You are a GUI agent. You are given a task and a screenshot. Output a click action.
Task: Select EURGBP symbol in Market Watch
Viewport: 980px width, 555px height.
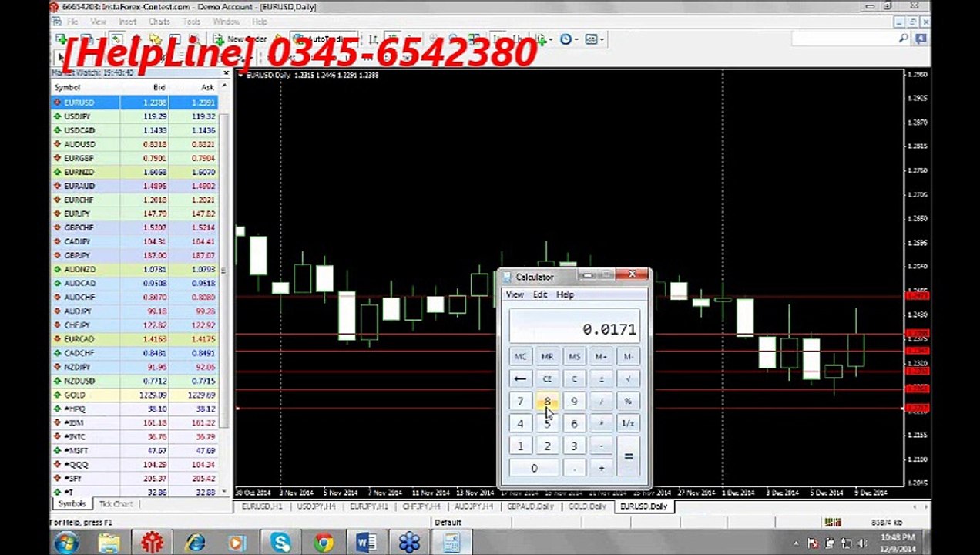click(x=79, y=158)
